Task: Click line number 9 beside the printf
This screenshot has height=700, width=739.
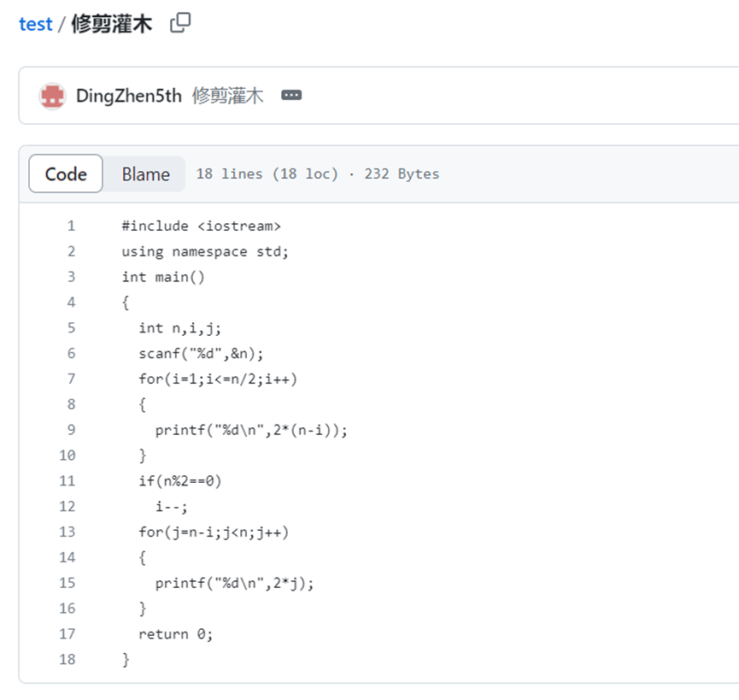Action: click(71, 430)
